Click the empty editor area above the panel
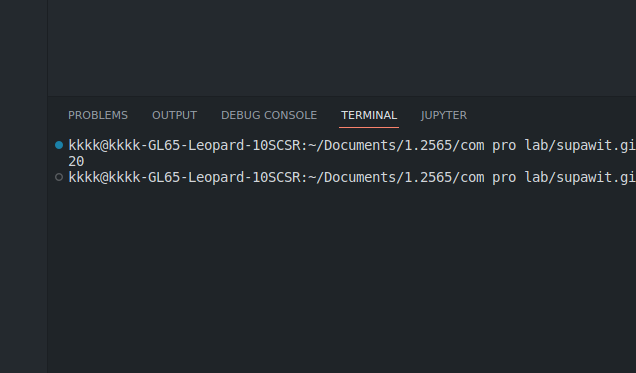 [341, 48]
